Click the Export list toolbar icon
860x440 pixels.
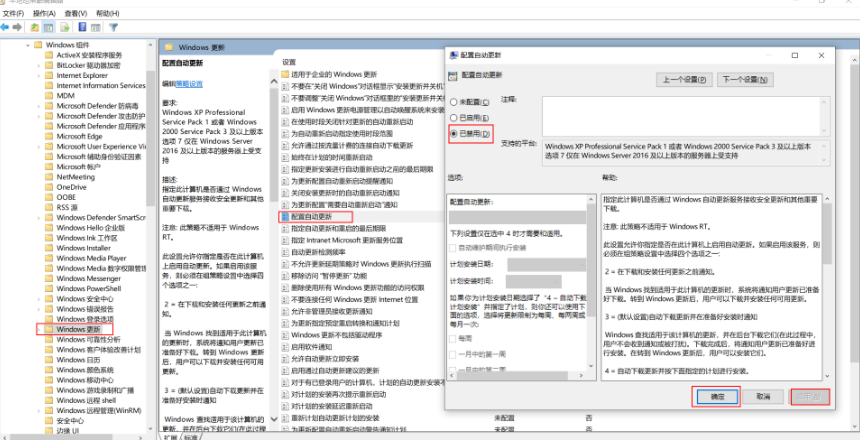tap(65, 27)
